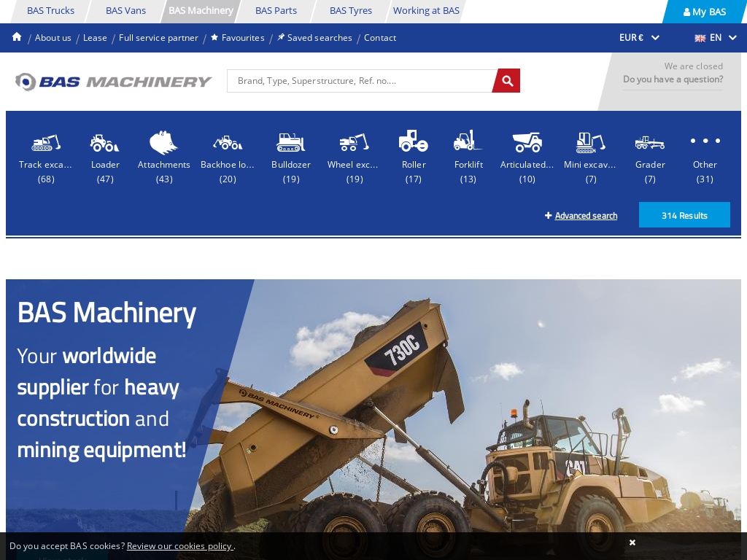Viewport: 747px width, 560px height.
Task: Open the Loader equipment category
Action: 104,143
